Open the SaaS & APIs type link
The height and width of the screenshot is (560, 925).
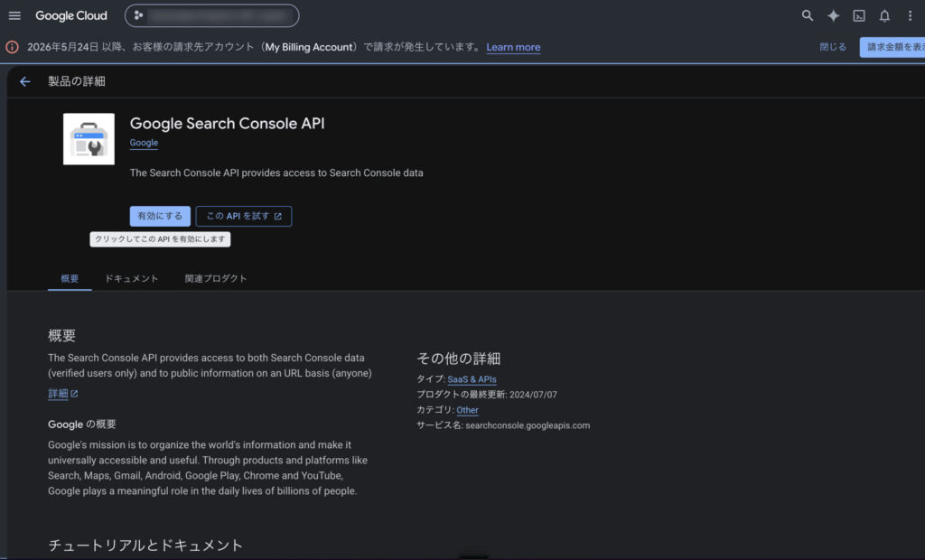point(472,379)
